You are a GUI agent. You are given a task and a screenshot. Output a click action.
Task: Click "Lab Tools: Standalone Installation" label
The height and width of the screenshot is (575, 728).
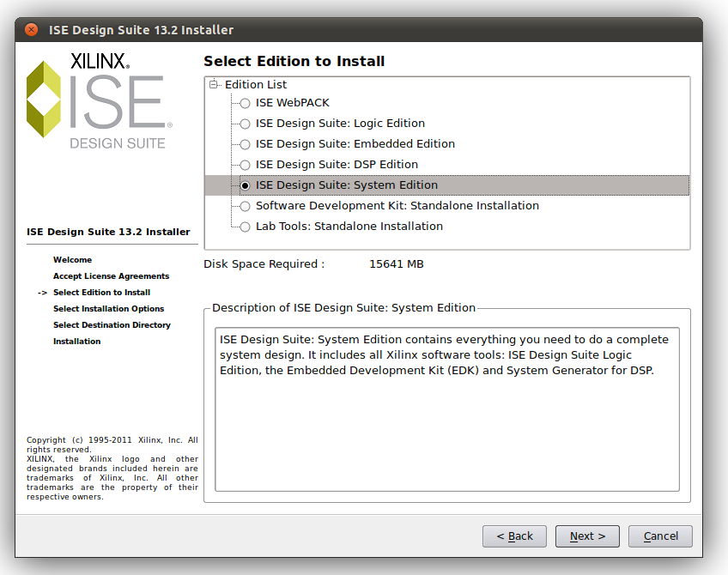(349, 226)
